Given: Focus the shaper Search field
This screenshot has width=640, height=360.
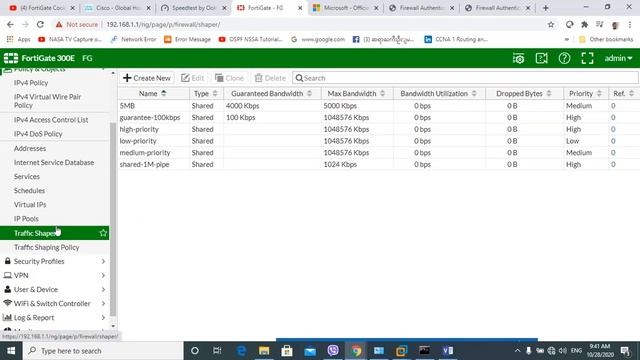Looking at the screenshot, I should pyautogui.click(x=465, y=78).
